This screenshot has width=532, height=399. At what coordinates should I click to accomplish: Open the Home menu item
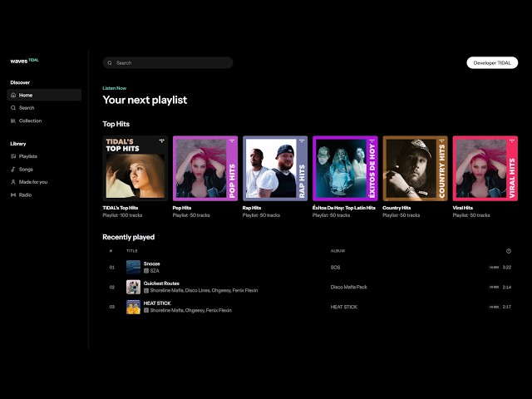click(44, 95)
